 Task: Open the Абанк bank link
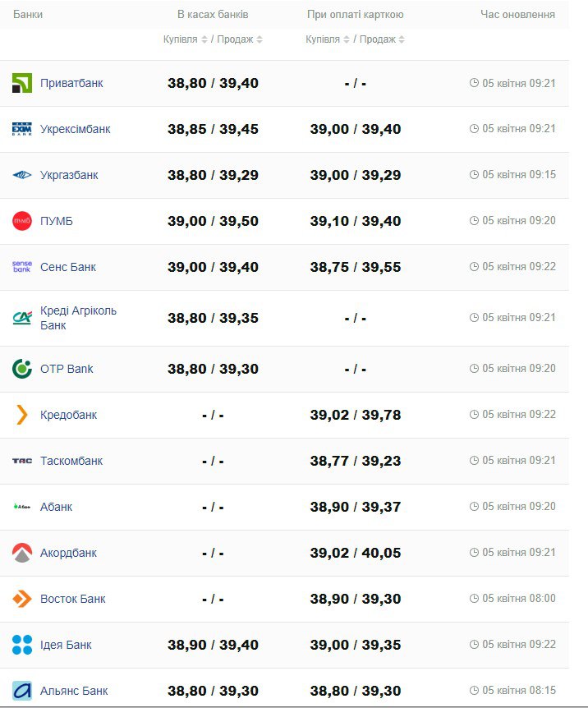[x=56, y=507]
